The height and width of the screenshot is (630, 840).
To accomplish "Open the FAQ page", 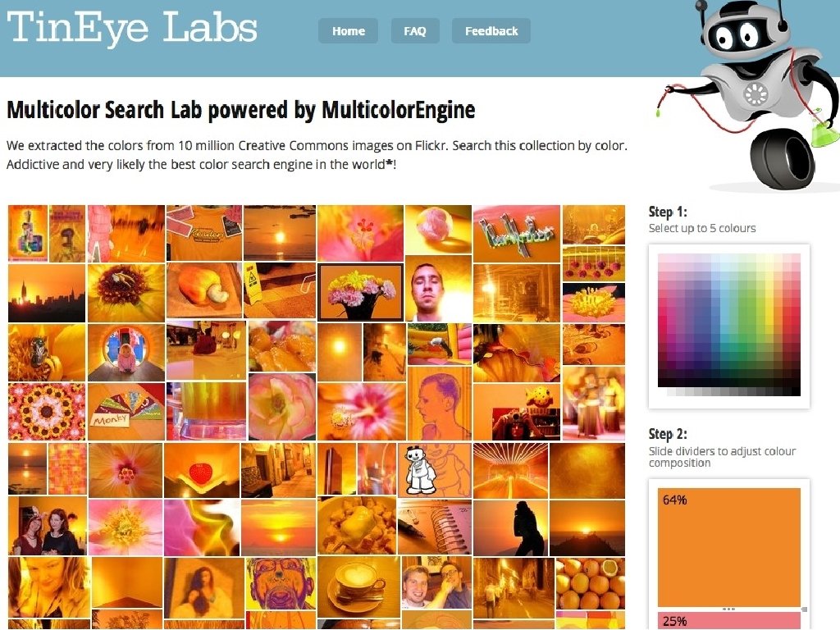I will tap(415, 31).
